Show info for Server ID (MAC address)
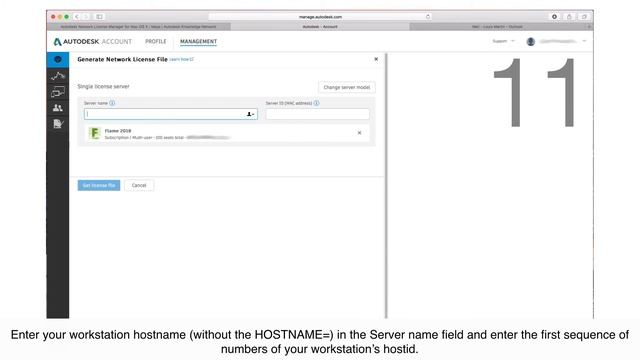Image resolution: width=640 pixels, height=360 pixels. [x=316, y=103]
